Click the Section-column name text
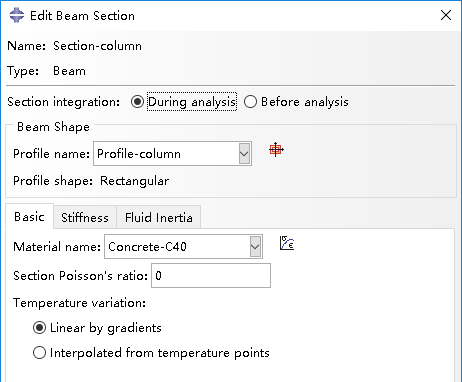This screenshot has height=382, width=462. 97,46
